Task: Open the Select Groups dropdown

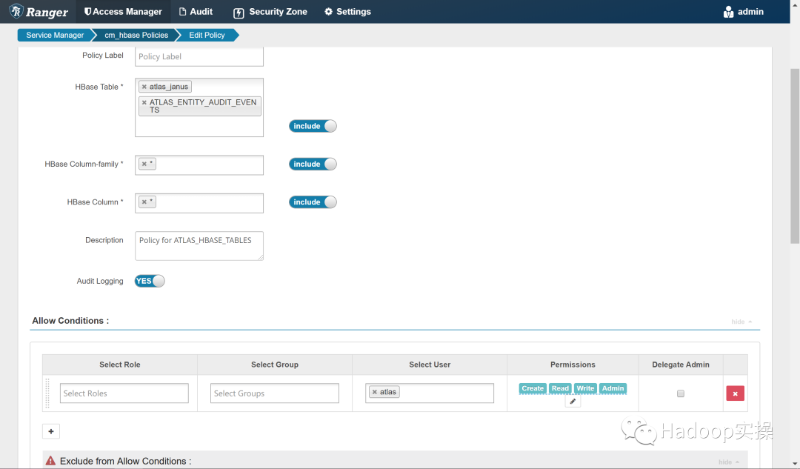Action: point(274,393)
